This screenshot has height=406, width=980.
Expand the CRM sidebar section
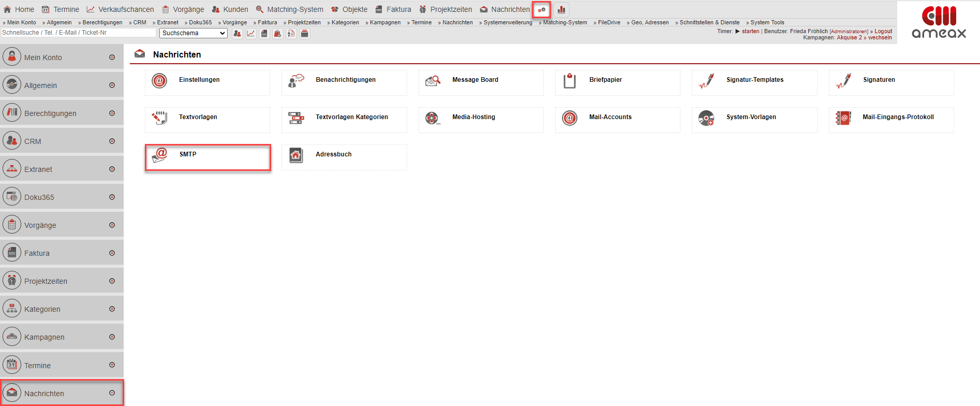tap(112, 141)
